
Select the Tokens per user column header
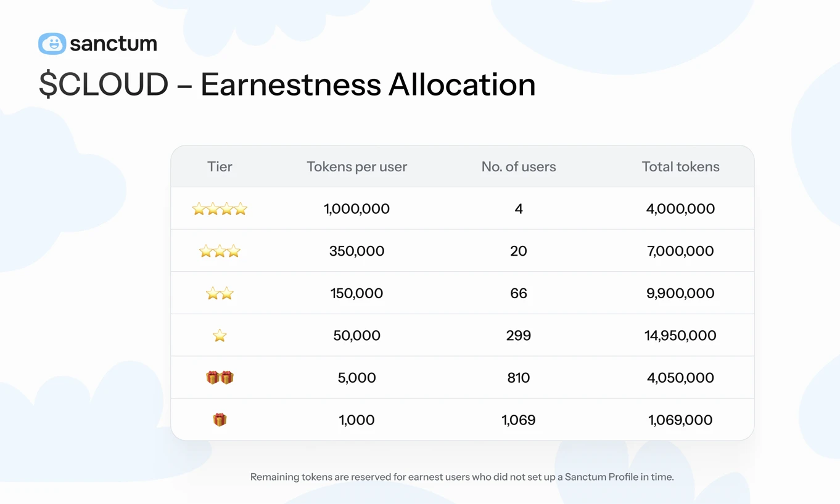click(x=356, y=166)
